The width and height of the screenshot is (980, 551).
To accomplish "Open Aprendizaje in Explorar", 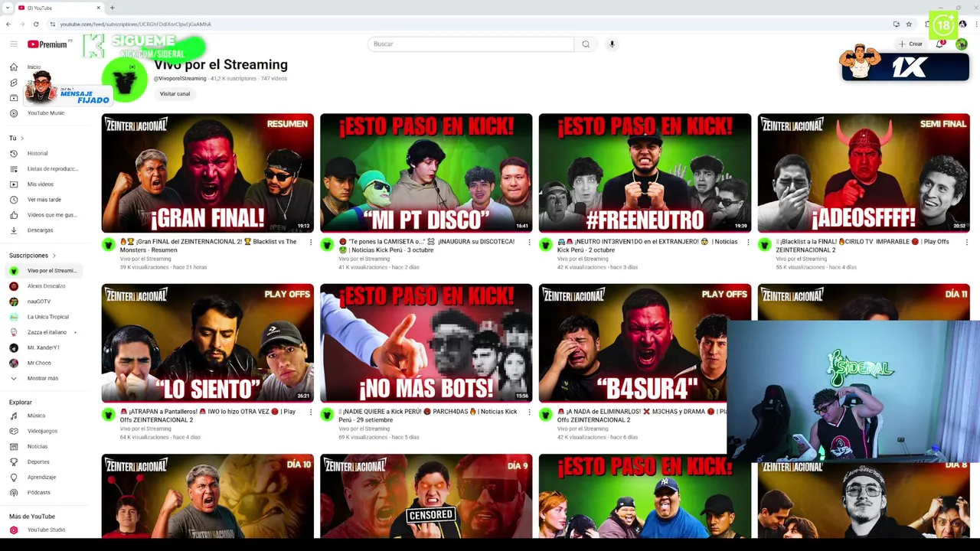I will [41, 477].
